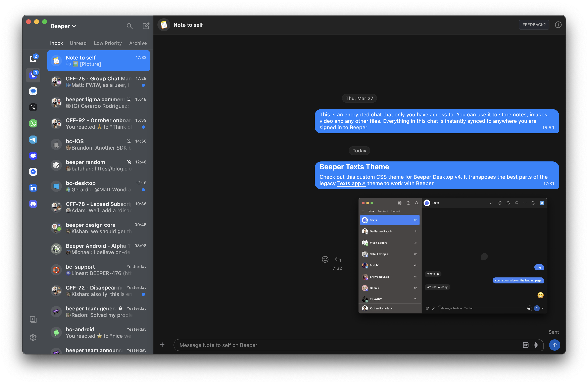Viewport: 588px width, 384px height.
Task: Click the muted bell on beeper random row
Action: 129,162
